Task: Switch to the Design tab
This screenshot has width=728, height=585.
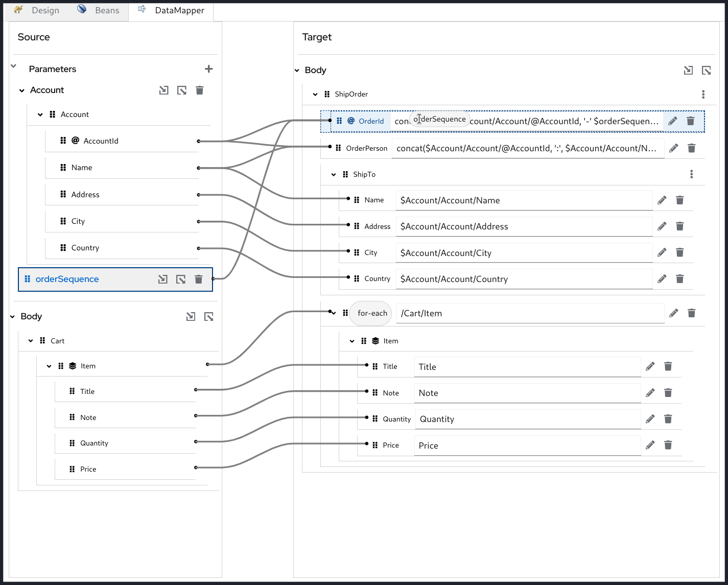Action: click(45, 10)
